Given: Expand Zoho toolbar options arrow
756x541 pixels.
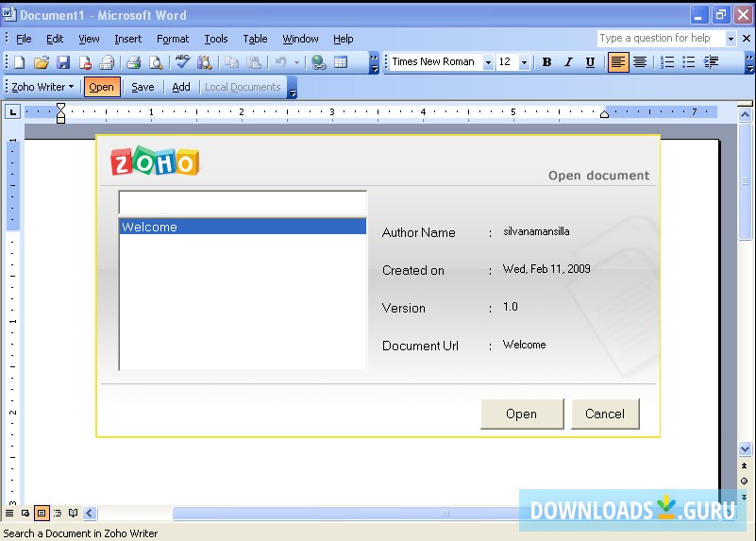Looking at the screenshot, I should point(292,88).
